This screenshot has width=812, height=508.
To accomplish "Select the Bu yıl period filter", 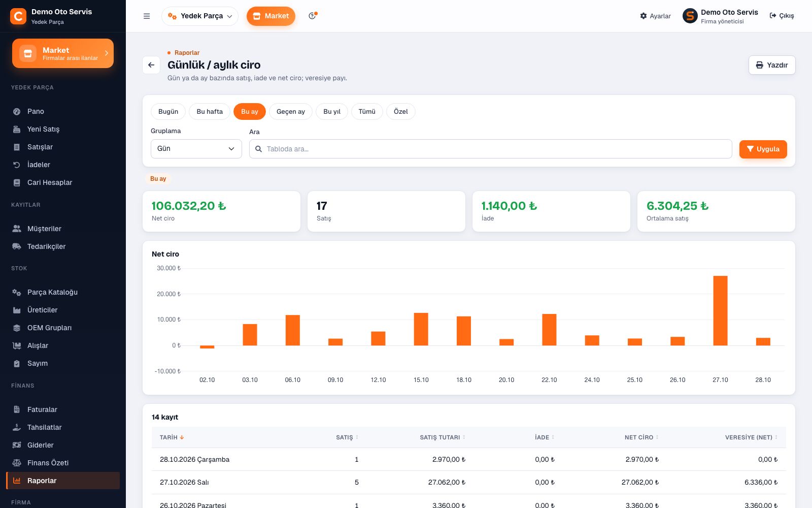I will 332,112.
